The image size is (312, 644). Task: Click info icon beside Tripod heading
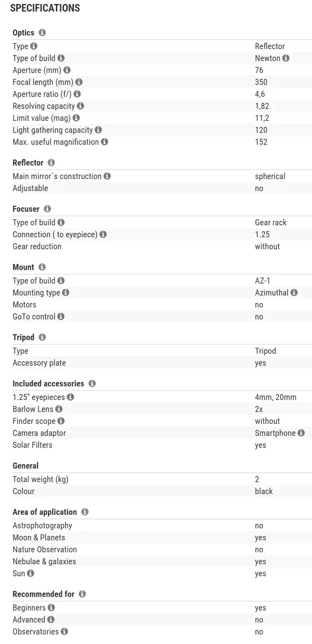(42, 337)
